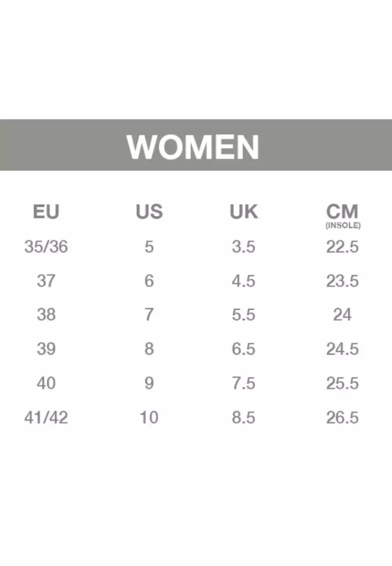Select the US column header
The image size is (392, 566).
coord(149,211)
